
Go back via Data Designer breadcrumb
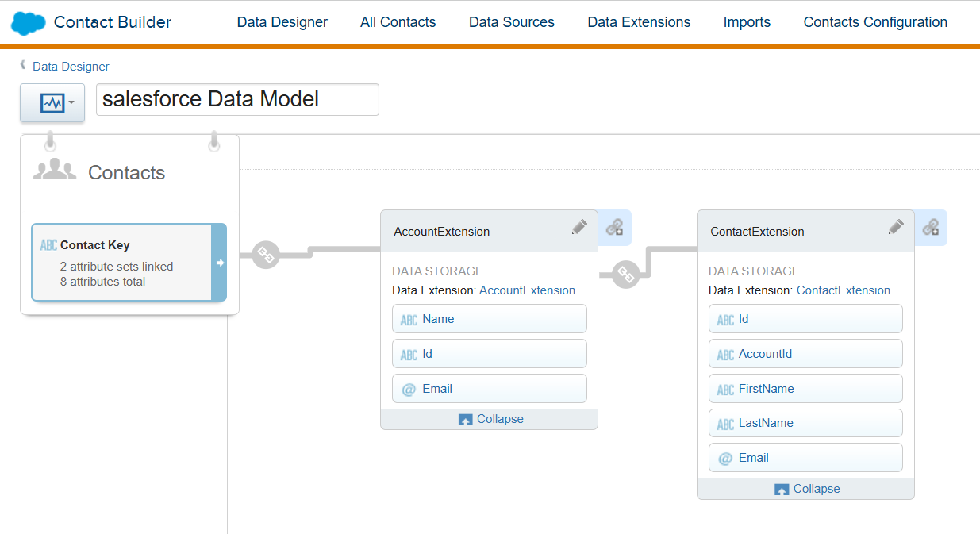[x=71, y=67]
